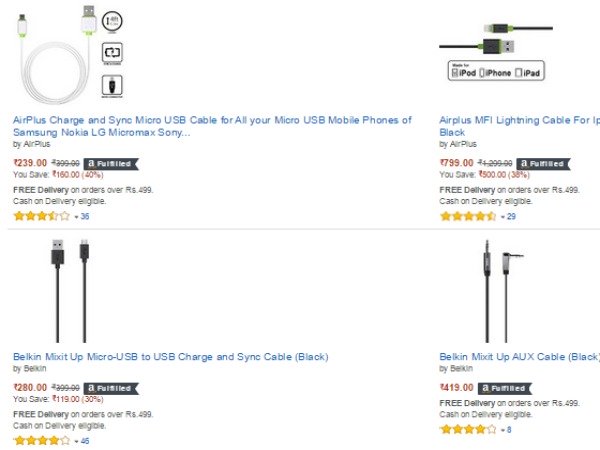
Task: Open the 36 customer reviews link
Action: pyautogui.click(x=85, y=216)
